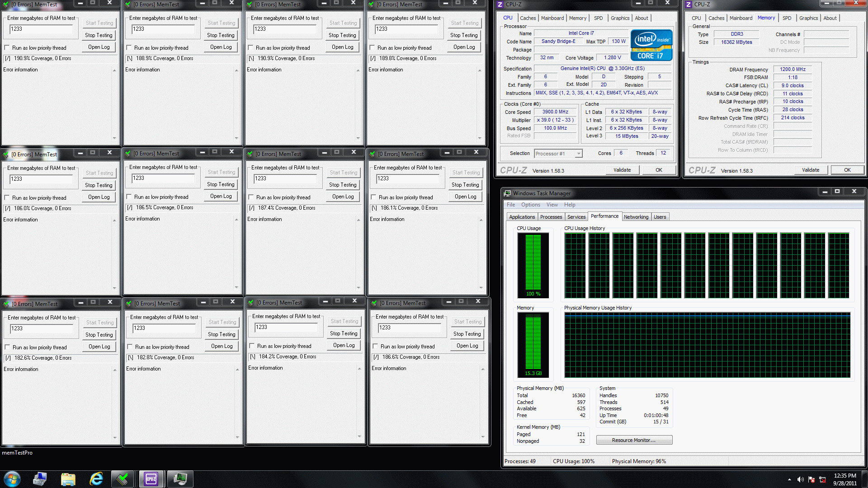The height and width of the screenshot is (488, 868).
Task: Stop Testing in the 187.4% coverage MemTest window
Action: (343, 185)
